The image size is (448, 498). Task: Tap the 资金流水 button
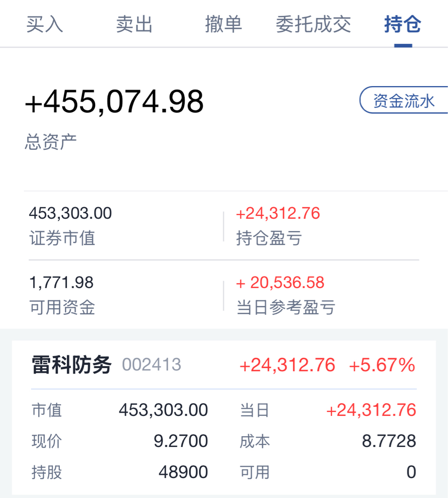coord(404,100)
